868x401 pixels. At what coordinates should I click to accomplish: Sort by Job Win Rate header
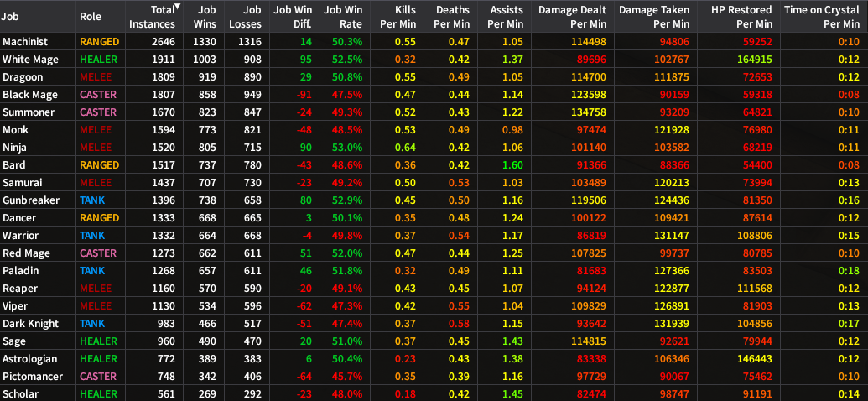(343, 17)
